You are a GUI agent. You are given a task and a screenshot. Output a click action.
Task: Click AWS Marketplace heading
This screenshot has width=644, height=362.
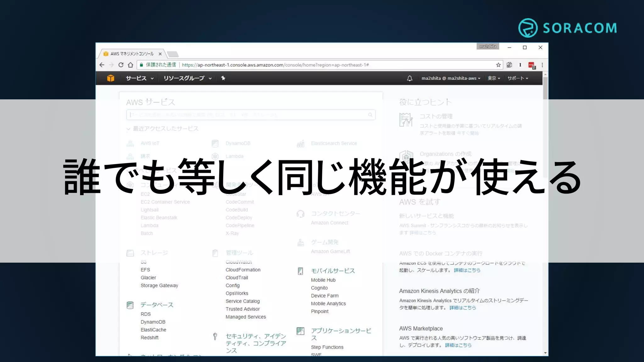pyautogui.click(x=421, y=329)
